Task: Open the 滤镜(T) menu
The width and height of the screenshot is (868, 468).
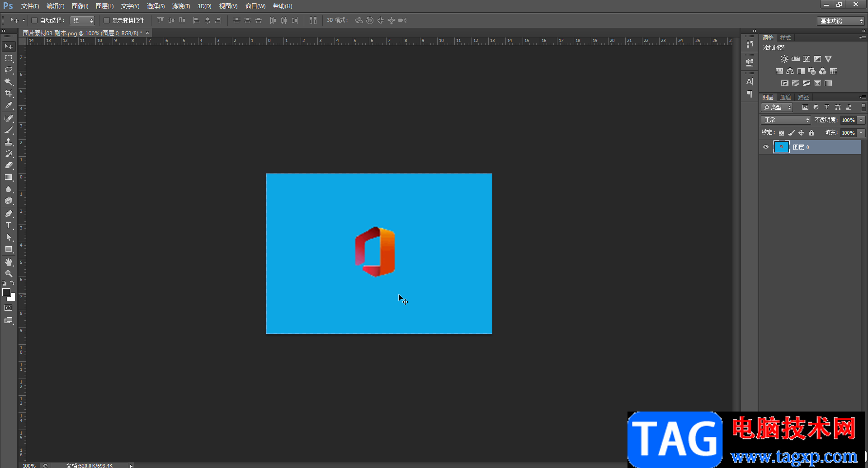Action: 181,6
